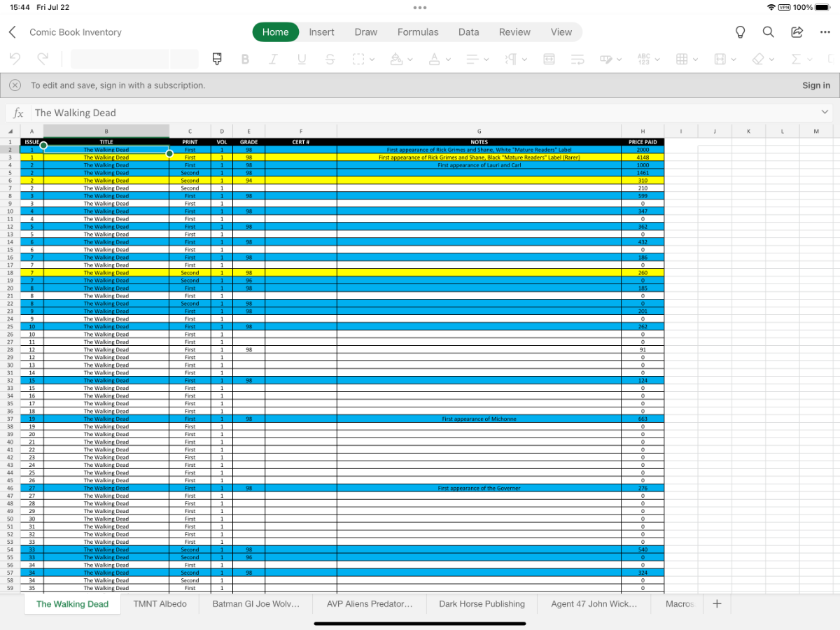Tap the back arrow beside Comic Book Inventory
The image size is (840, 630).
13,32
